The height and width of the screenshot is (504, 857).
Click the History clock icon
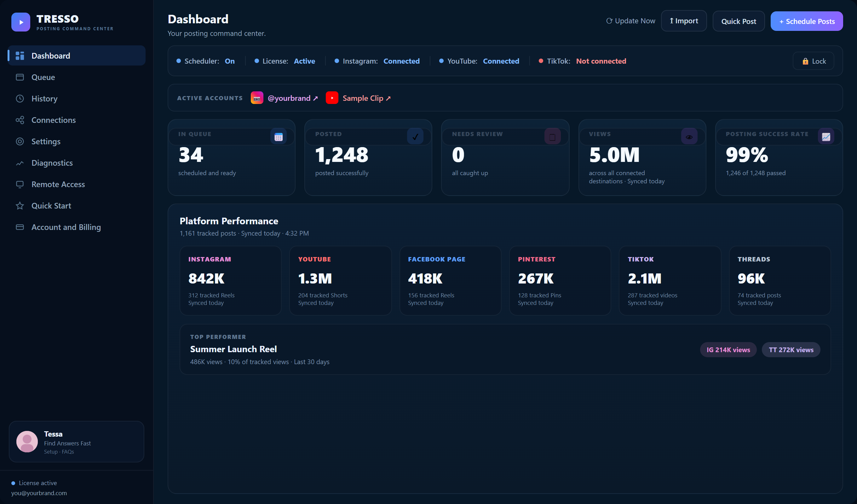(20, 99)
